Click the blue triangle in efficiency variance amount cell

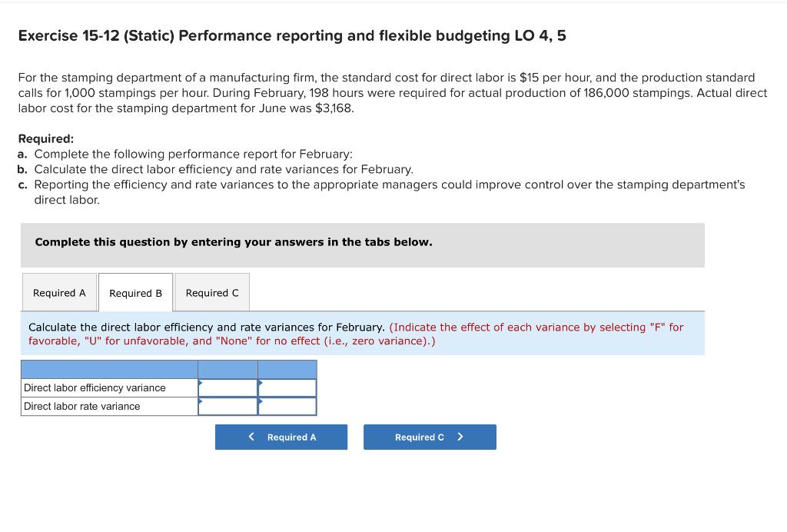201,384
